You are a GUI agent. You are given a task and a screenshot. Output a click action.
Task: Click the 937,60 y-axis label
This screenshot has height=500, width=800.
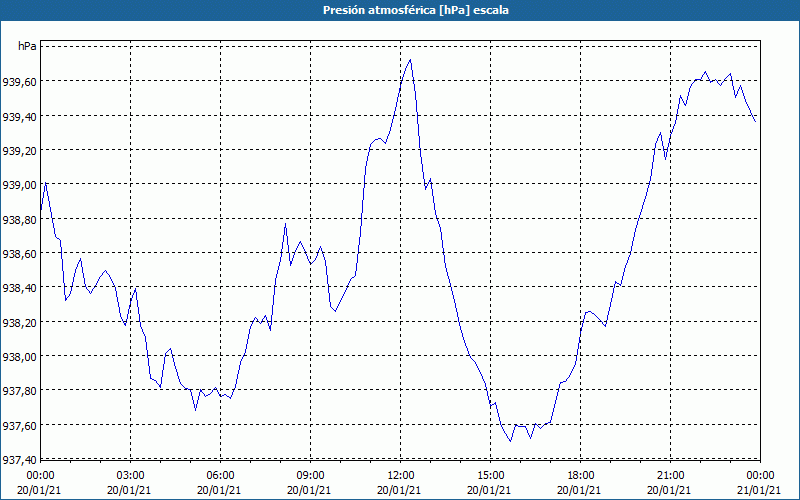pos(19,425)
